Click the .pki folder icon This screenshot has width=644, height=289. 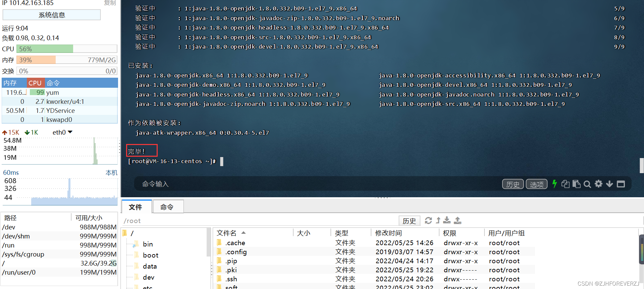(x=219, y=270)
